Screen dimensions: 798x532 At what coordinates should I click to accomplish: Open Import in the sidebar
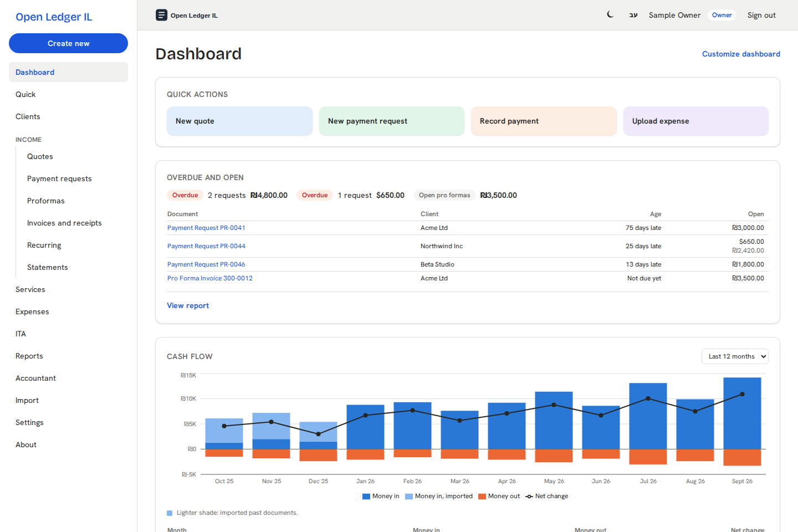point(68,400)
